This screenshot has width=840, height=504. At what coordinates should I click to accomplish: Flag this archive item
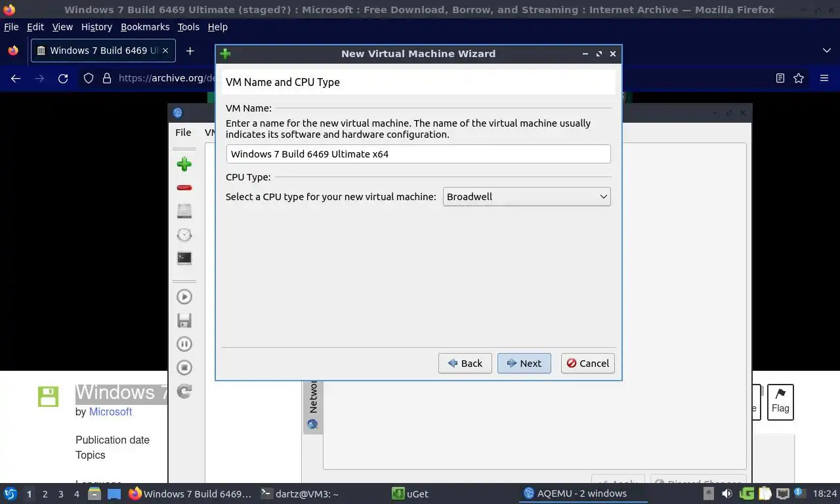[780, 402]
